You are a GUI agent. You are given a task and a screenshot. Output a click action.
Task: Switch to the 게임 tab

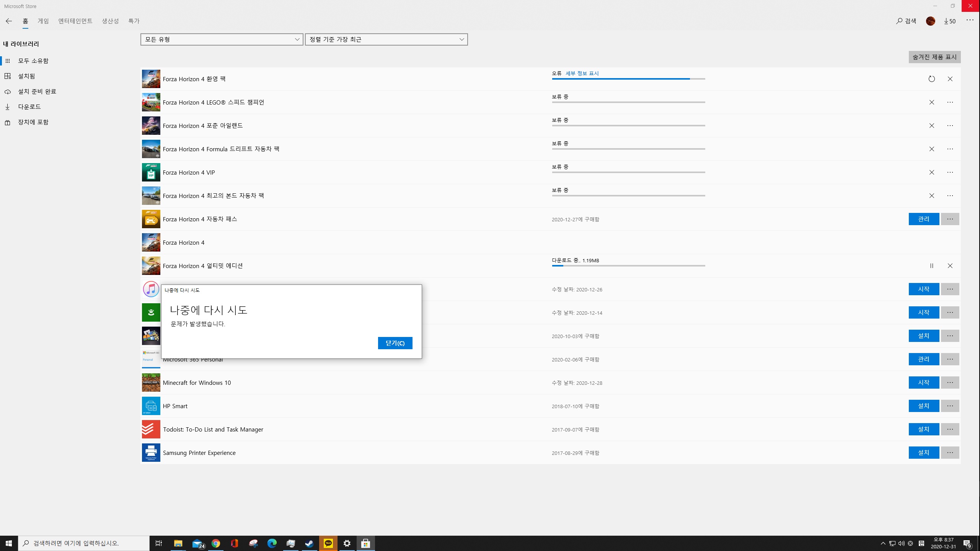tap(43, 21)
